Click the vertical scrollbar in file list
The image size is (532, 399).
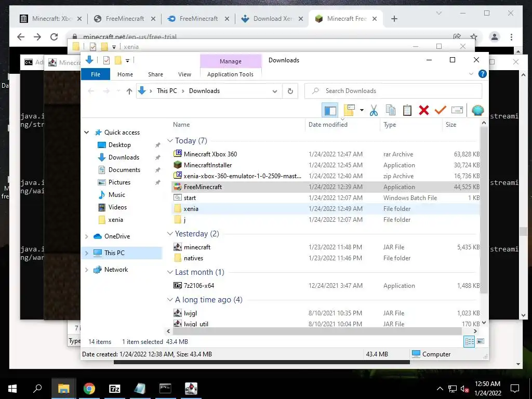484,210
